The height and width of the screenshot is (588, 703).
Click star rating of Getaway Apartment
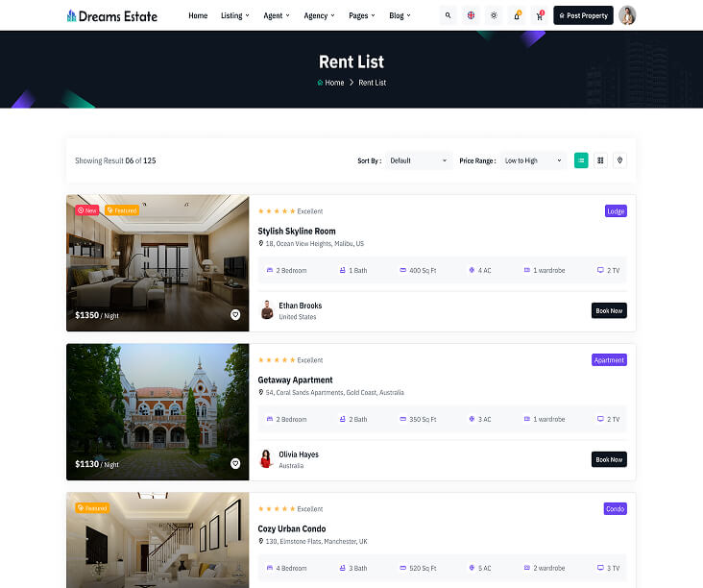277,360
